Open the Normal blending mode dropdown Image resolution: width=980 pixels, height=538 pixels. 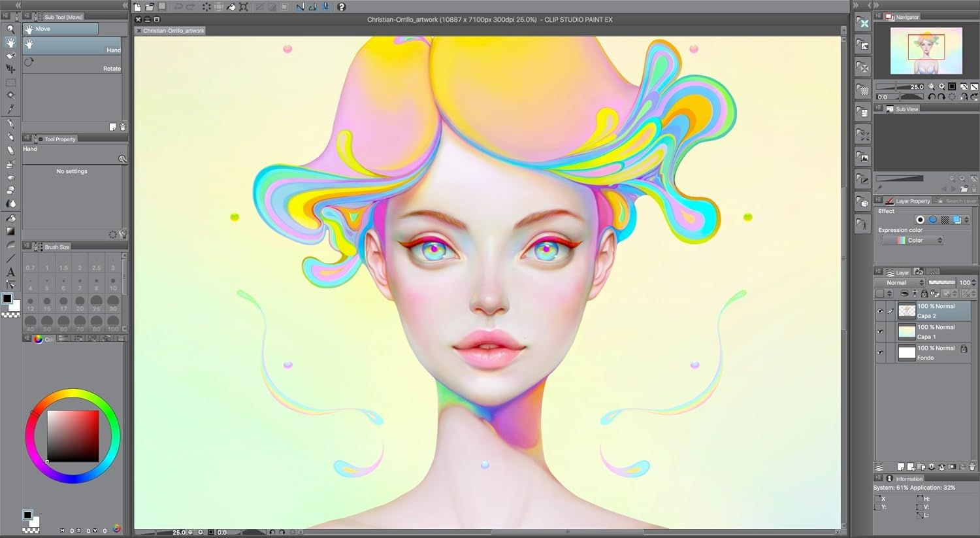900,282
